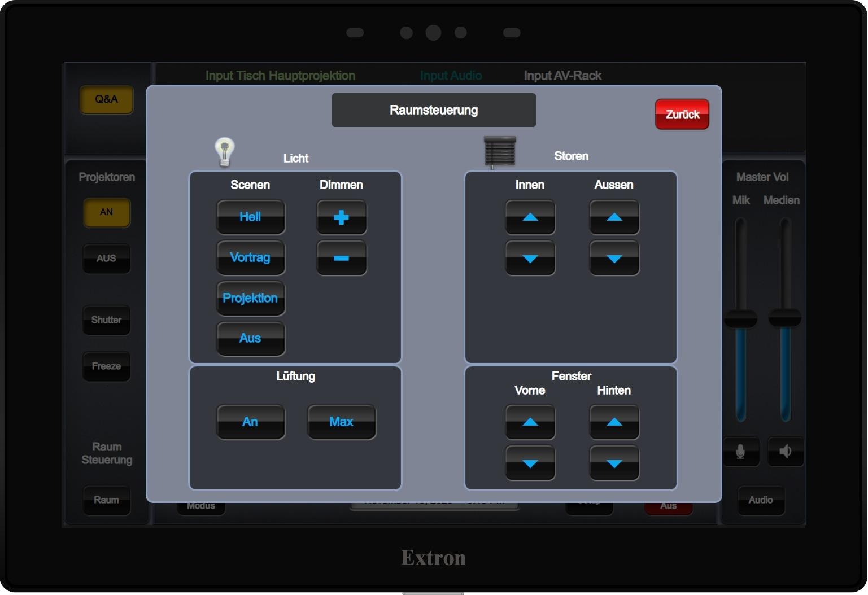Screen dimensions: 868x595
Task: Open the Vorne window with up arrow
Action: coord(530,422)
